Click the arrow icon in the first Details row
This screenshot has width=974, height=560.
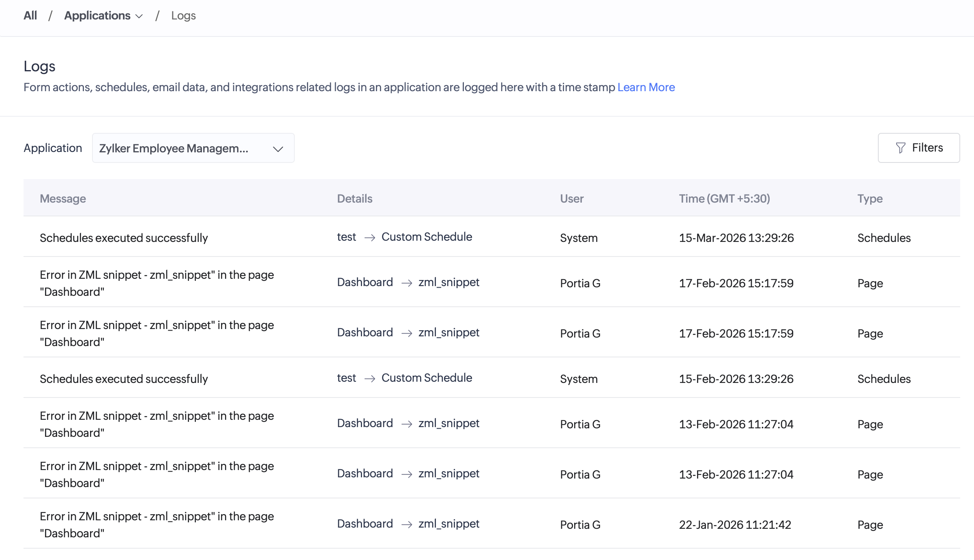369,237
